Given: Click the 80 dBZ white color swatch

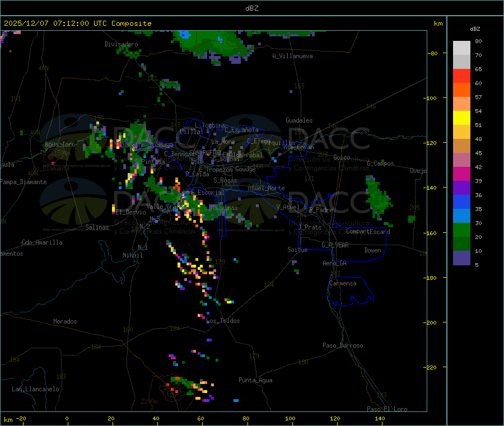Looking at the screenshot, I should (x=461, y=48).
